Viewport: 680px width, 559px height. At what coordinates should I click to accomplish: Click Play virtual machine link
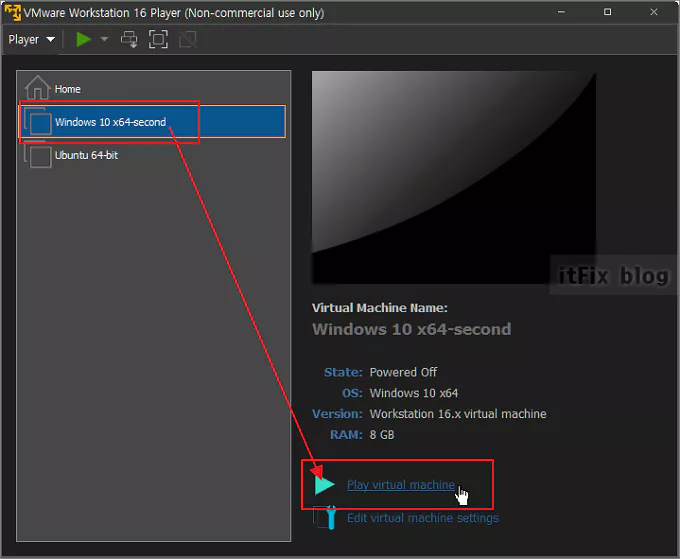coord(401,485)
